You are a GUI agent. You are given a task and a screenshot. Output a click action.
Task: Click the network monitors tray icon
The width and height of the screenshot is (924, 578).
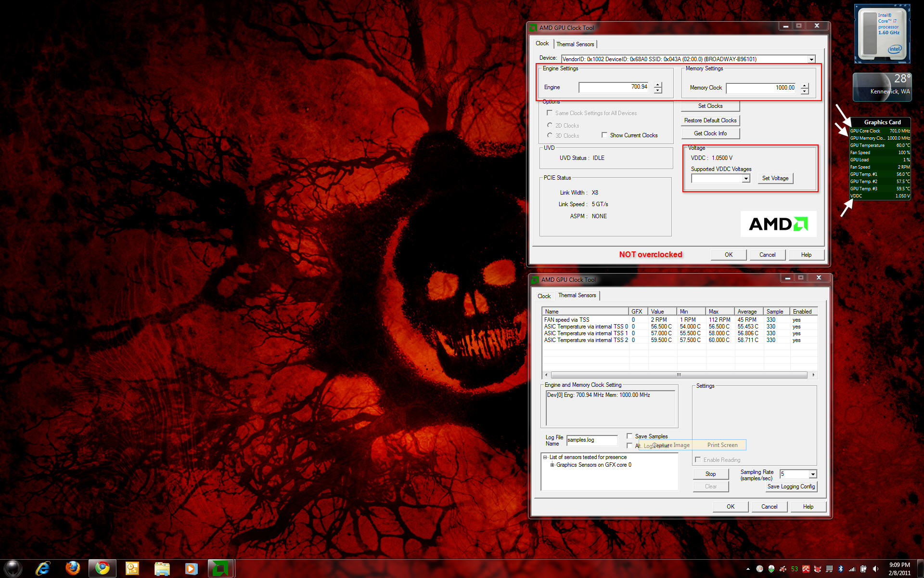pos(829,569)
